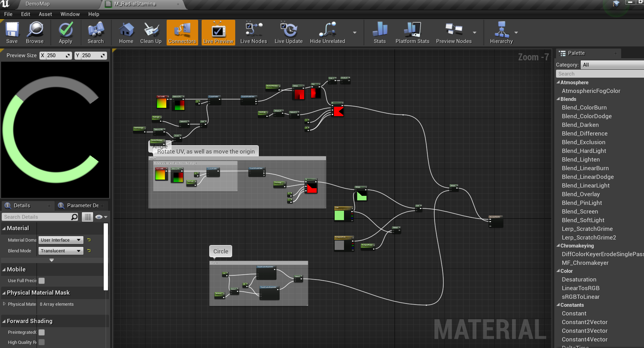Screen dimensions: 644x348
Task: Expand advanced Material properties arrow
Action: [x=52, y=260]
